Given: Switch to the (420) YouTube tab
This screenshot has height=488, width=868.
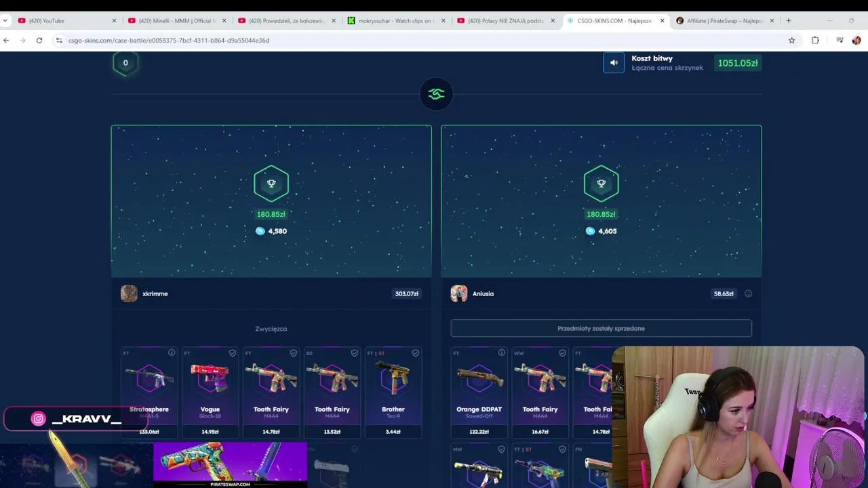Looking at the screenshot, I should 67,20.
